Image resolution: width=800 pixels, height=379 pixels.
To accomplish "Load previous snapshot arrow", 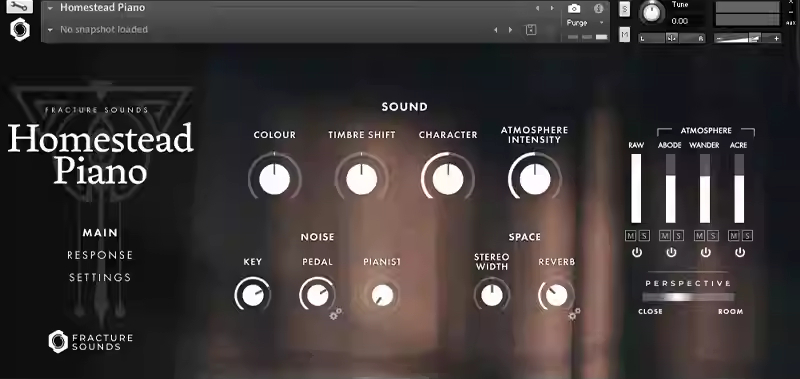I will (495, 30).
